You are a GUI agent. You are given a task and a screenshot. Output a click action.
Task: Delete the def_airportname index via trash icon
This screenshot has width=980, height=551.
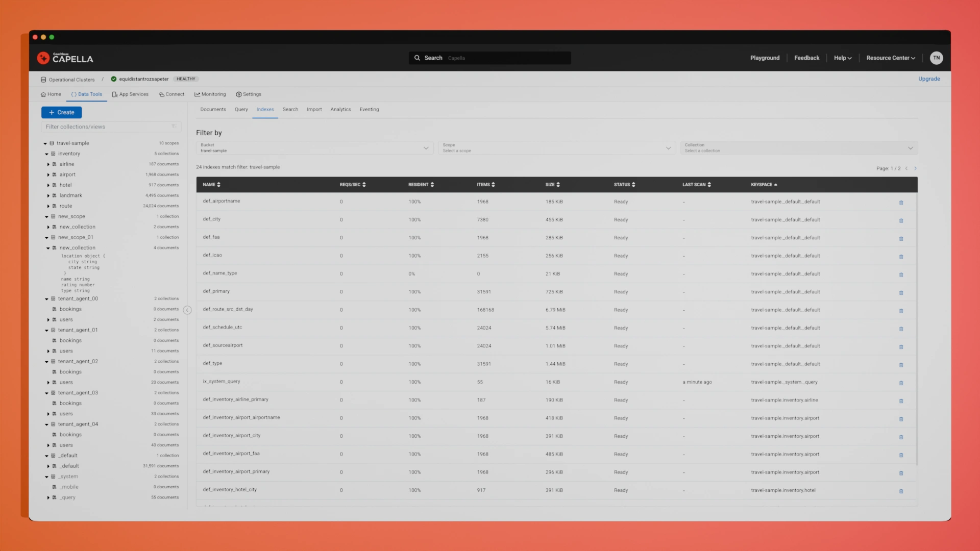point(901,203)
